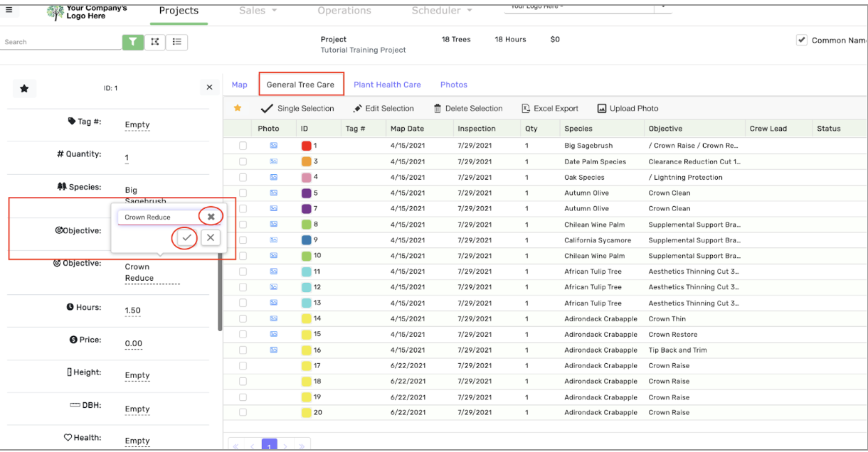
Task: Open the photo icon for tree ID 16
Action: pyautogui.click(x=274, y=350)
